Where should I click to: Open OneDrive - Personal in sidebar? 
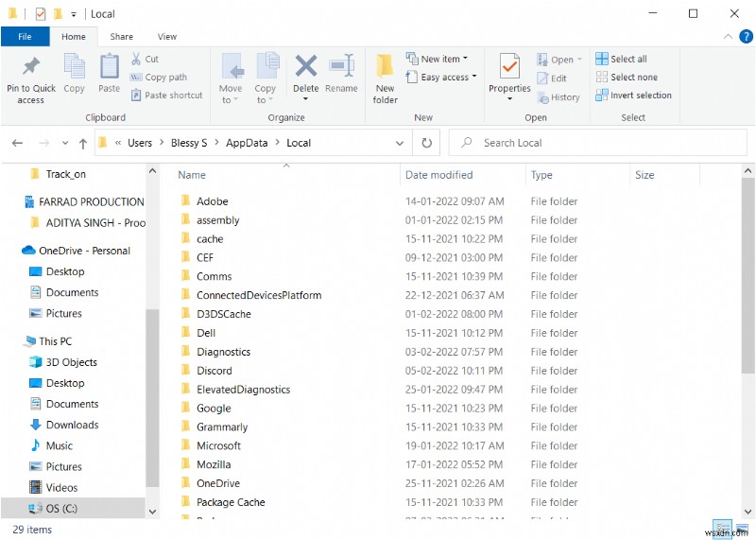pos(77,251)
